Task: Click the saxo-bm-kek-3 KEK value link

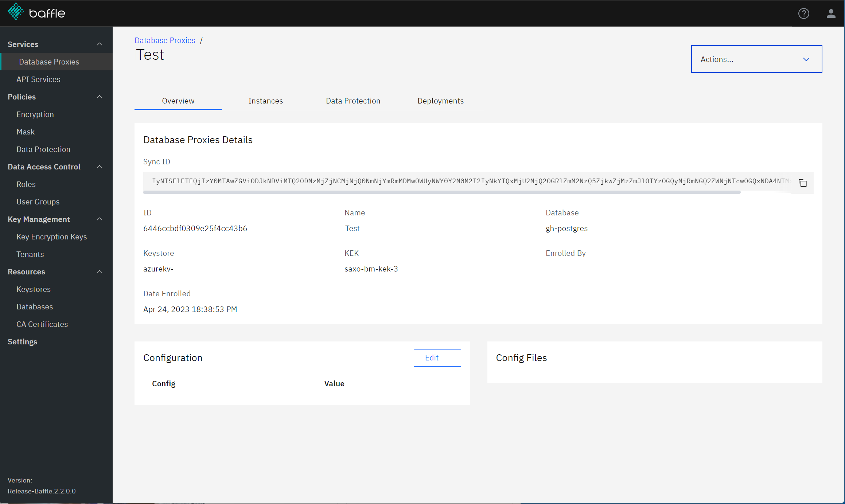Action: point(371,268)
